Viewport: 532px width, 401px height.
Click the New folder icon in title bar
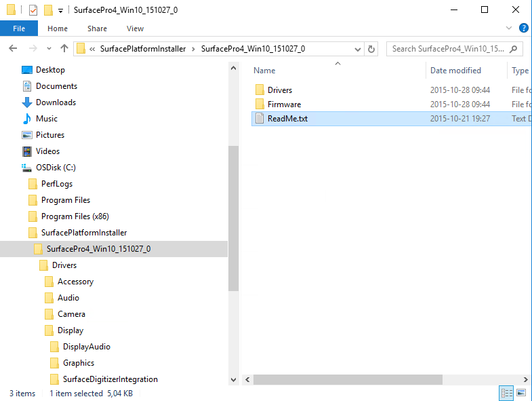point(48,10)
